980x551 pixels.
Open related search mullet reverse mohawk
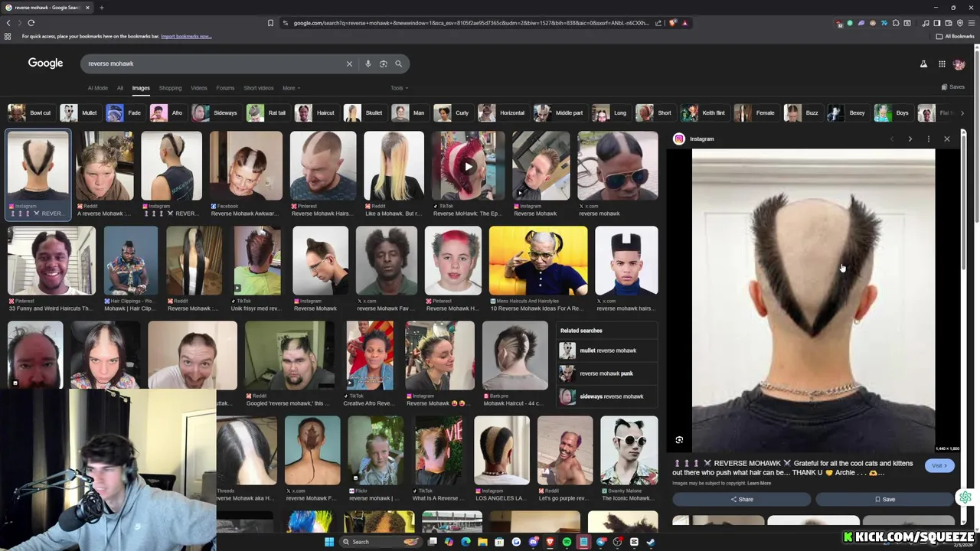606,350
